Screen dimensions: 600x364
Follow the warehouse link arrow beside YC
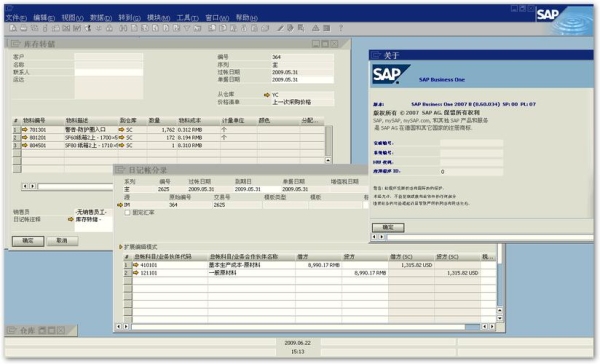click(267, 95)
